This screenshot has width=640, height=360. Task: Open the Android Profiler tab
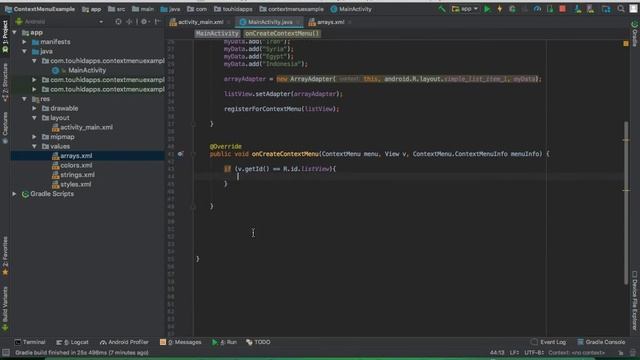124,342
